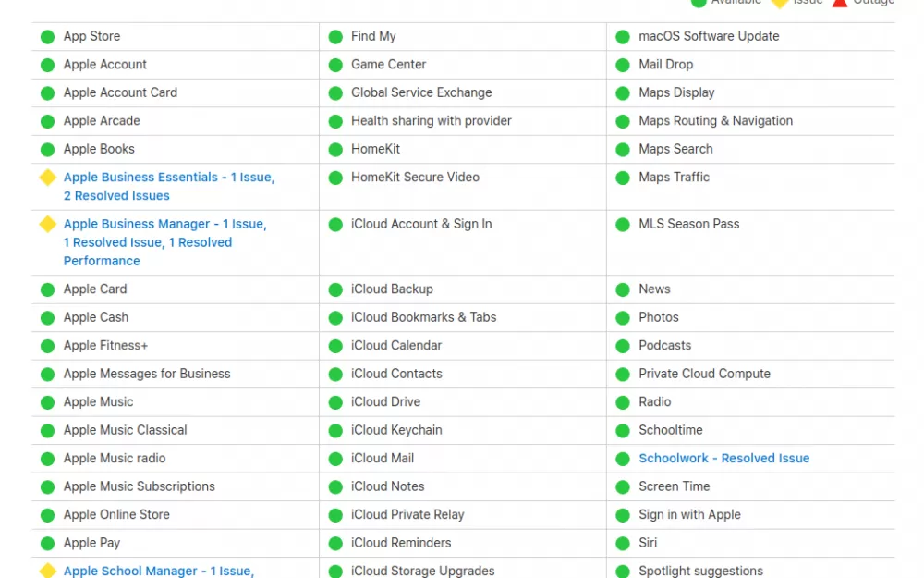Viewport: 924px width, 578px height.
Task: Click the green status dot beside Schoolwork
Action: click(x=623, y=459)
